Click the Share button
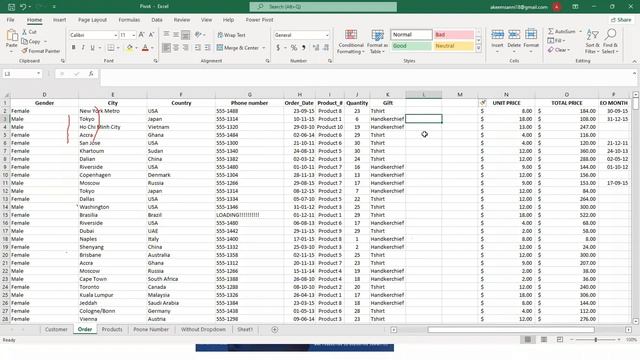 [x=620, y=20]
